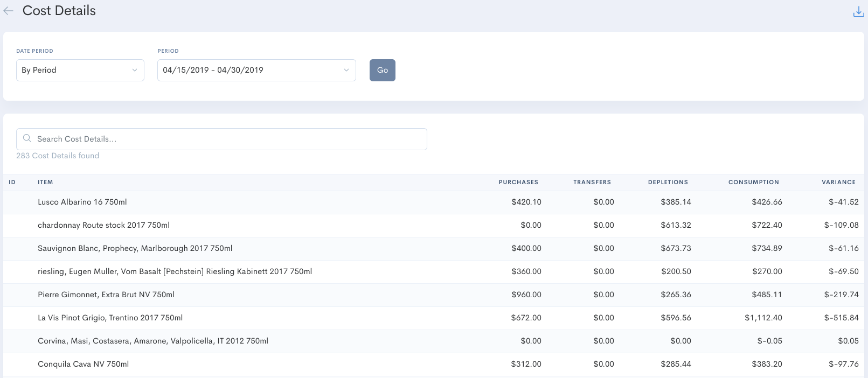Click the Go button
The image size is (868, 378).
pos(383,70)
